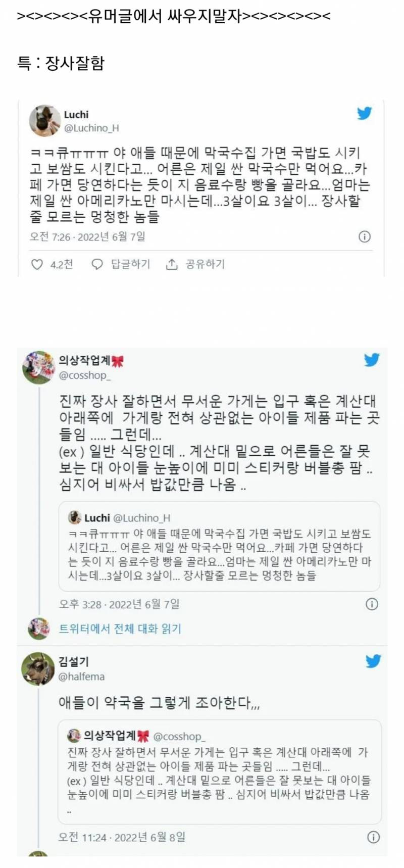Open the @Luchino_H handle link
Screen dimensions: 404x868
91,128
